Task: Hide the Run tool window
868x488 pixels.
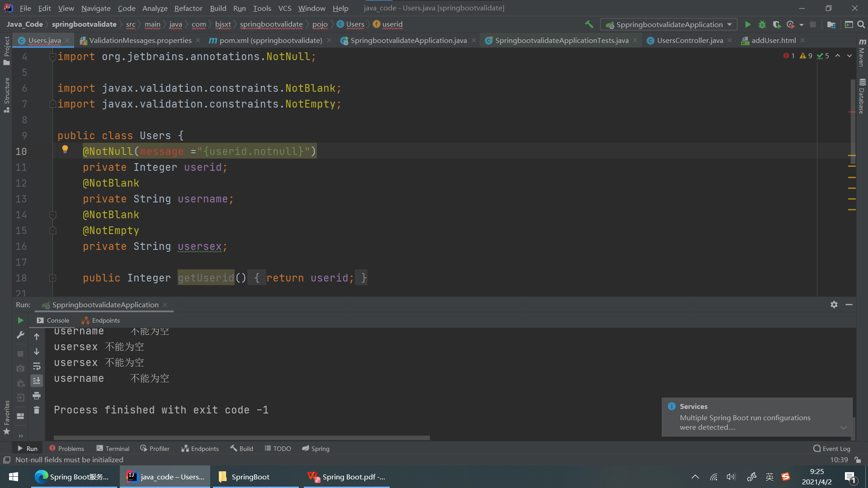Action: click(x=849, y=305)
